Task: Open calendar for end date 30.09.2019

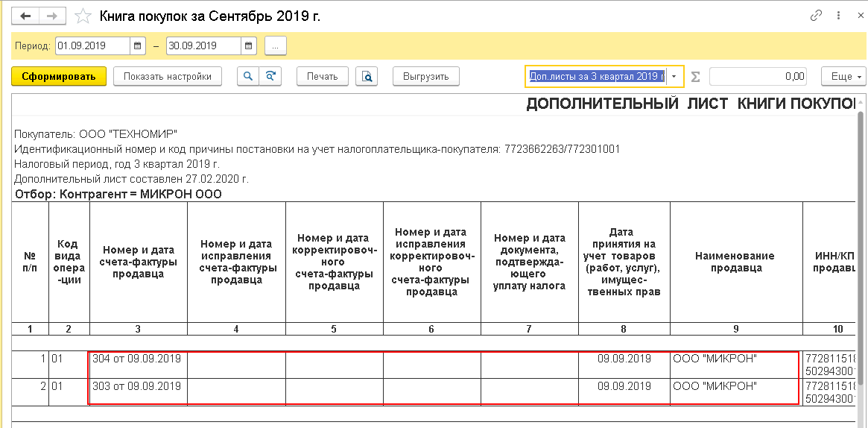Action: (x=249, y=46)
